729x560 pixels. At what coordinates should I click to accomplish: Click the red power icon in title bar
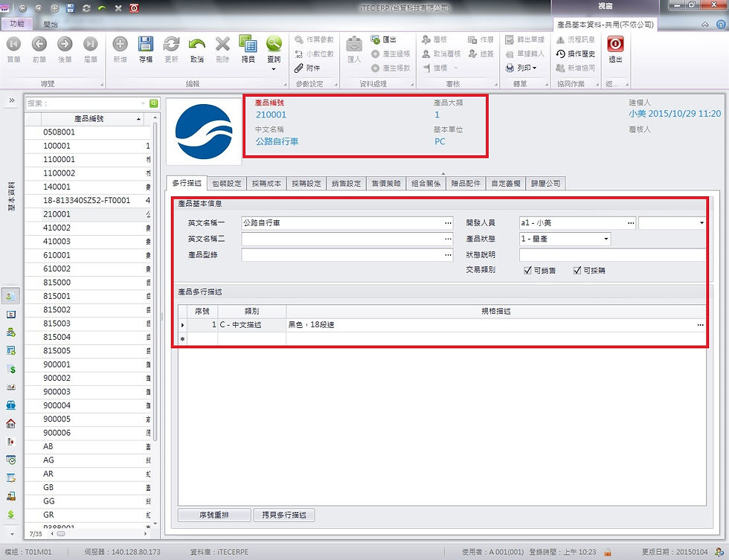pos(134,8)
